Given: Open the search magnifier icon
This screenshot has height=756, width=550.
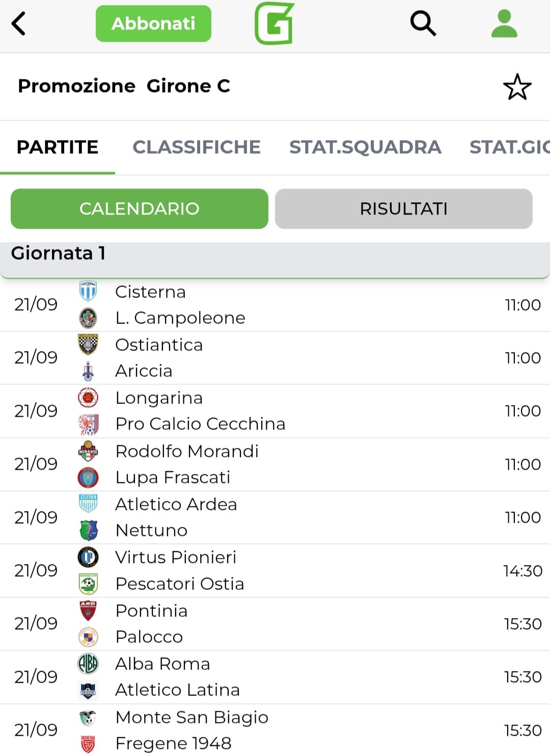Looking at the screenshot, I should pyautogui.click(x=423, y=23).
